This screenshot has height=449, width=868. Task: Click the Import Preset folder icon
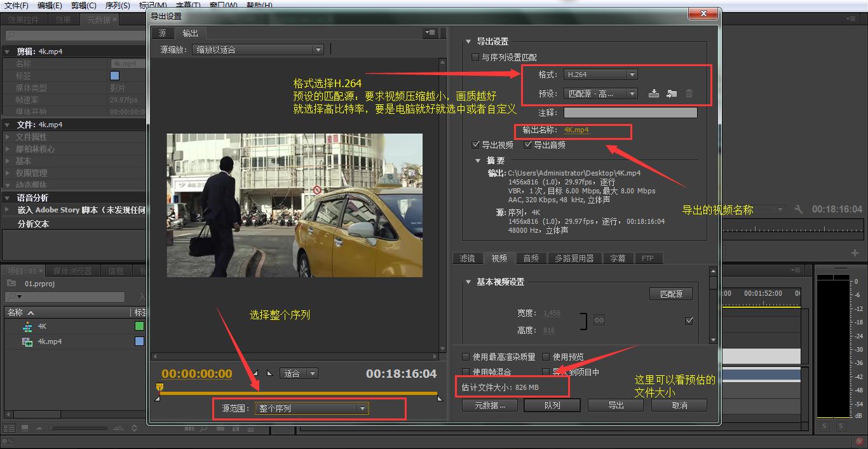point(671,93)
